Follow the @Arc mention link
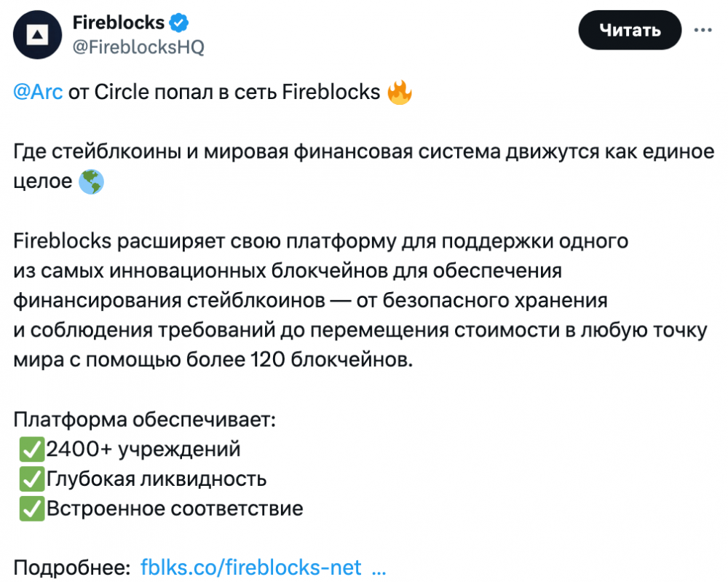This screenshot has height=582, width=728. 39,93
